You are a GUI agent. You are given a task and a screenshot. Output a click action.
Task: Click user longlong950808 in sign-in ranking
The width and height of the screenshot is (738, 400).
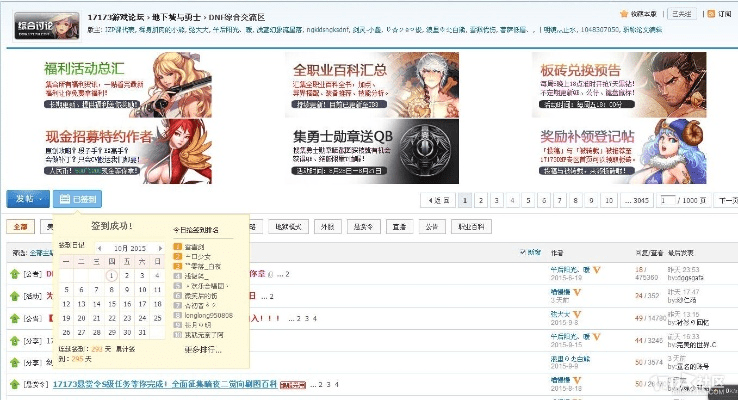[209, 315]
